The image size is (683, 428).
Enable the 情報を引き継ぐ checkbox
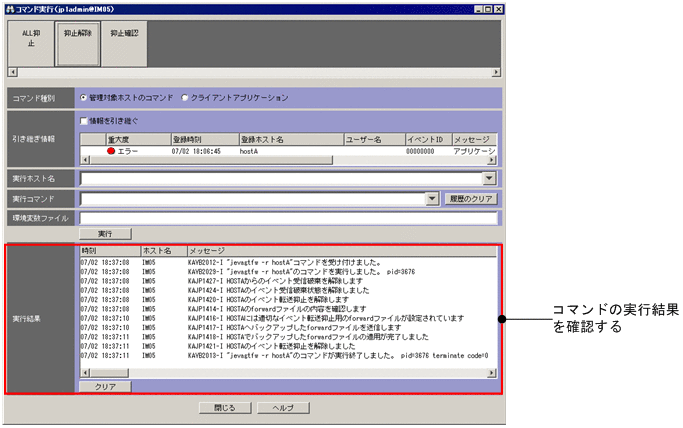click(x=84, y=121)
